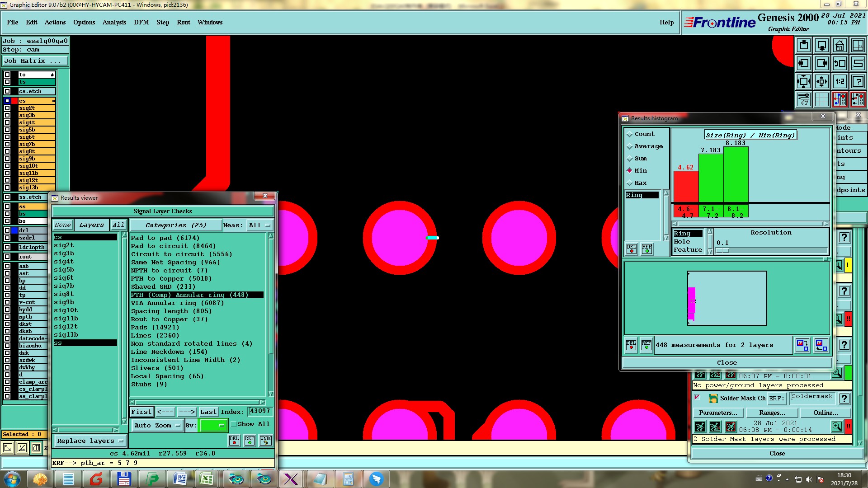Click the 1:2 zoom scale icon
This screenshot has height=488, width=868.
[x=840, y=81]
